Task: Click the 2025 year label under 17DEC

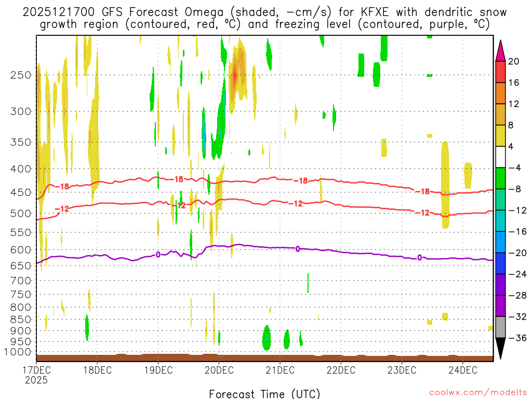Action: [x=36, y=380]
